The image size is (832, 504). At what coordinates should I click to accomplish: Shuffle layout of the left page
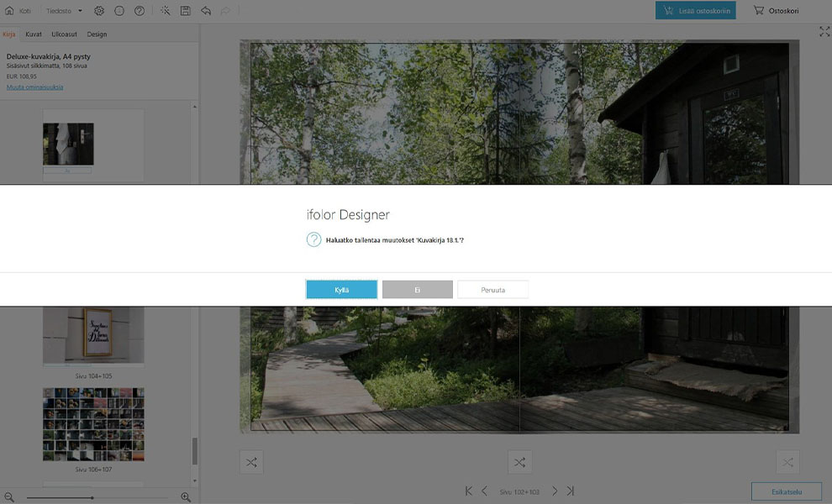250,462
